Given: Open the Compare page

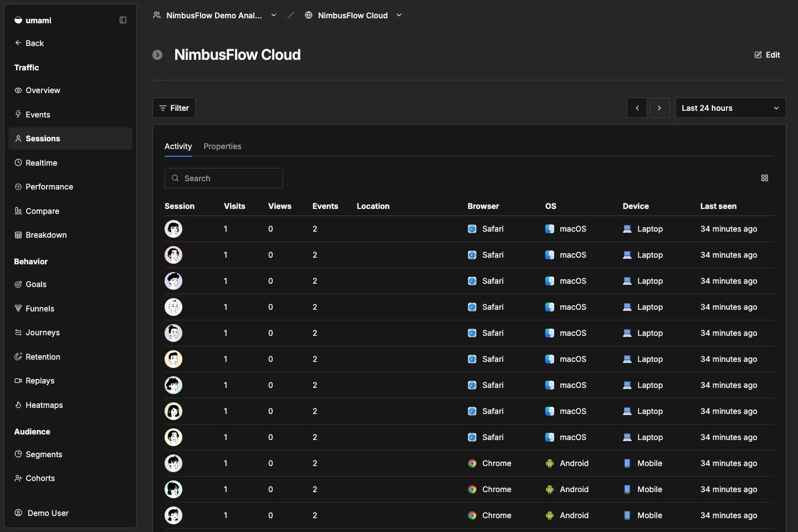Looking at the screenshot, I should tap(70, 211).
